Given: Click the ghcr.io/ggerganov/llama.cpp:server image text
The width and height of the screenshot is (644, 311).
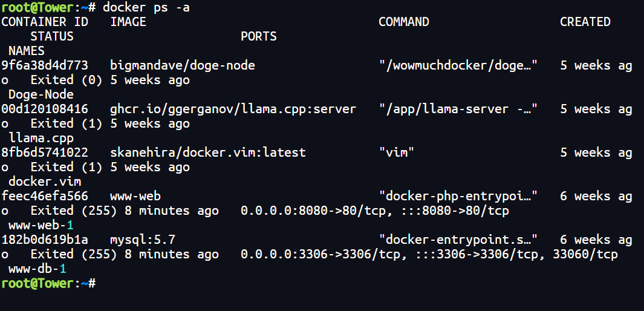Looking at the screenshot, I should [233, 110].
